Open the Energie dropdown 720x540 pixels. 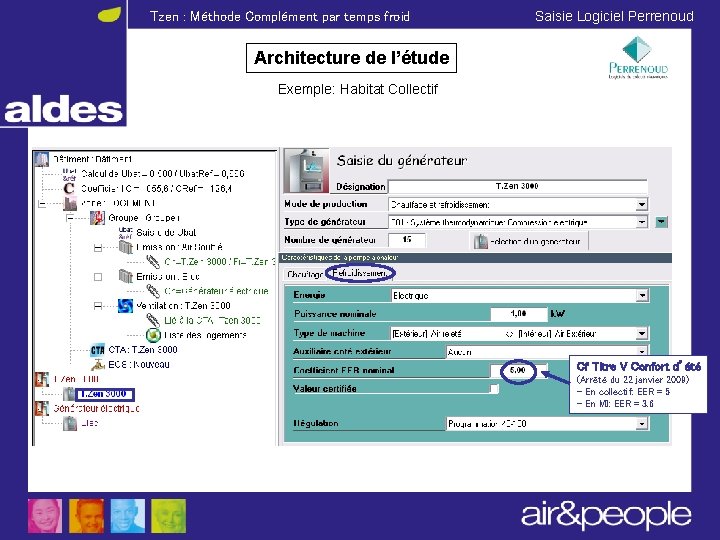[x=642, y=296]
